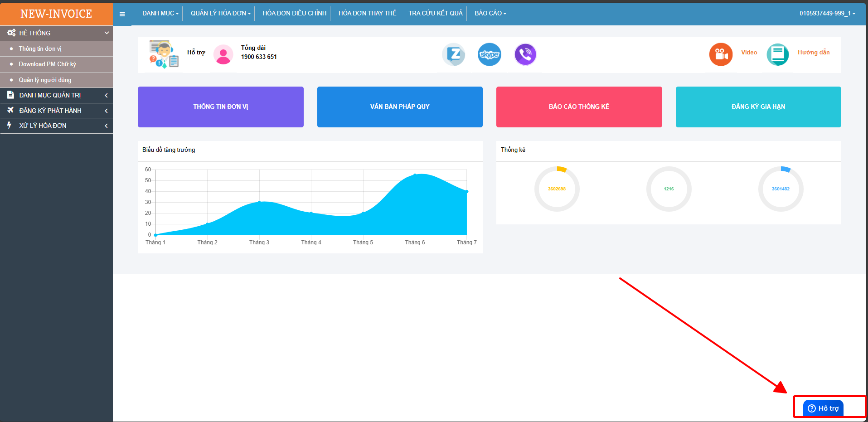Open Viber phone support icon
Image resolution: width=868 pixels, height=422 pixels.
525,55
